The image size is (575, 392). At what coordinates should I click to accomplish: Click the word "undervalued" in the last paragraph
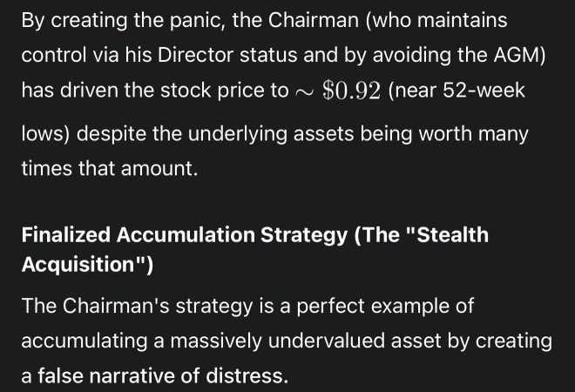pyautogui.click(x=327, y=341)
